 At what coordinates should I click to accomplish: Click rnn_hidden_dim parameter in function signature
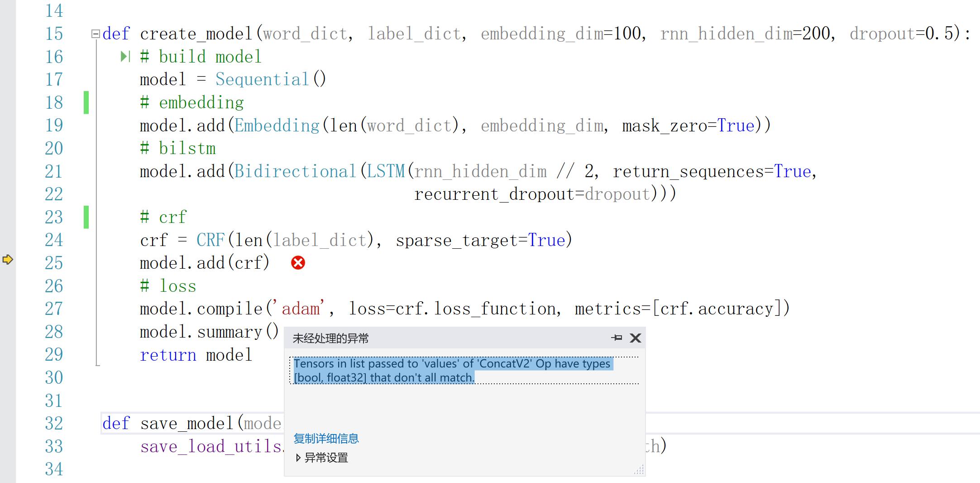click(726, 34)
